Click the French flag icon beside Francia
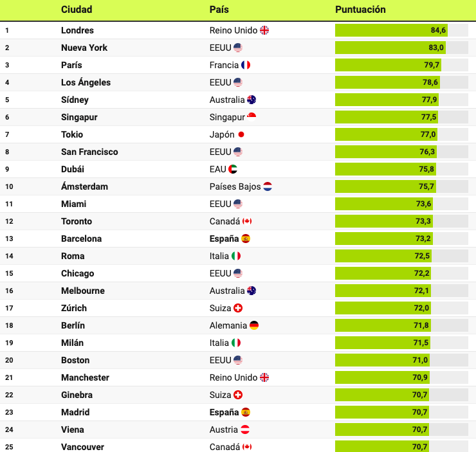476x452 pixels. point(246,65)
